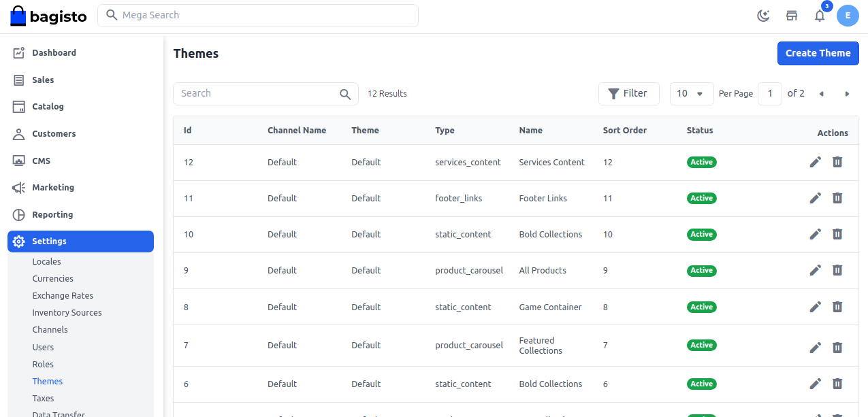Open Catalog menu label
The width and height of the screenshot is (868, 417).
point(48,106)
